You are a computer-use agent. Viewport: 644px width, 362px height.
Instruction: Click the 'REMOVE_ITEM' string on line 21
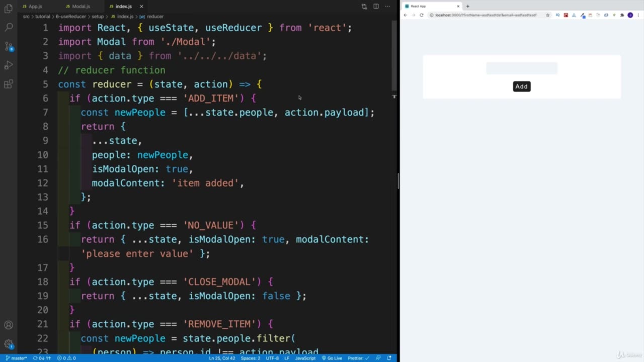(219, 324)
